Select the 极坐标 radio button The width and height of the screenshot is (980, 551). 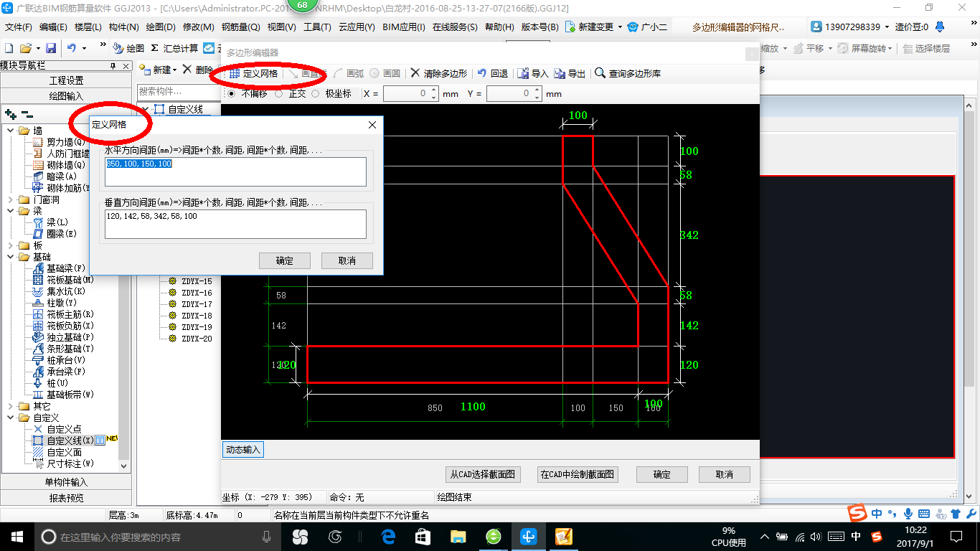click(315, 93)
